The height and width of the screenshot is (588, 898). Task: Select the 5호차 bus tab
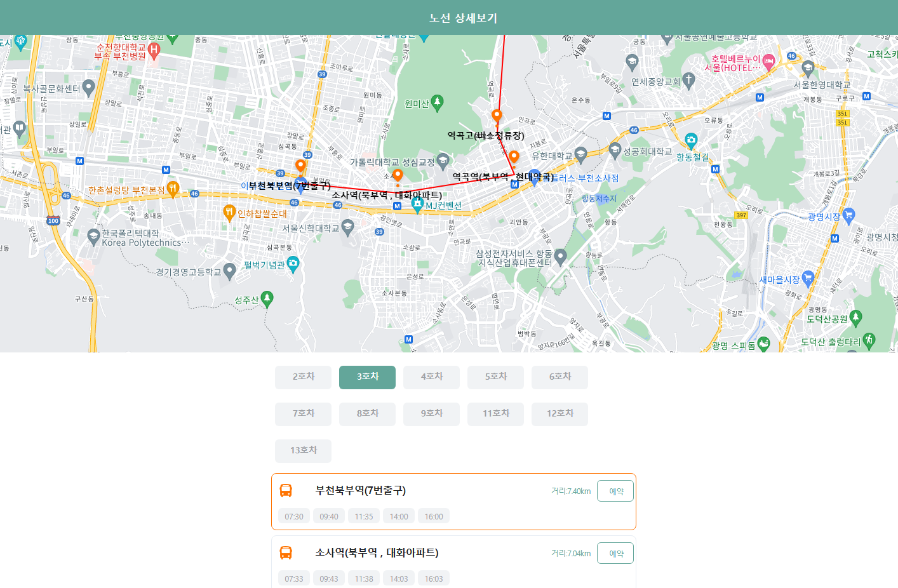[x=495, y=377]
